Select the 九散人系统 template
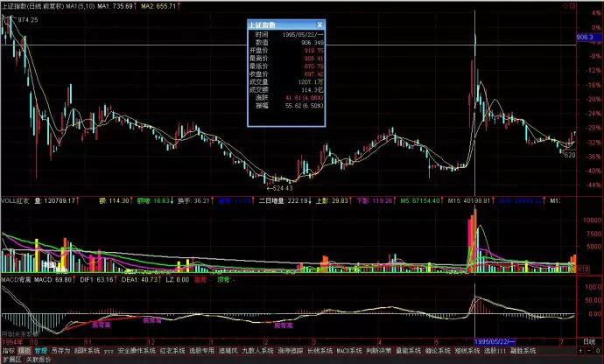 tap(257, 351)
